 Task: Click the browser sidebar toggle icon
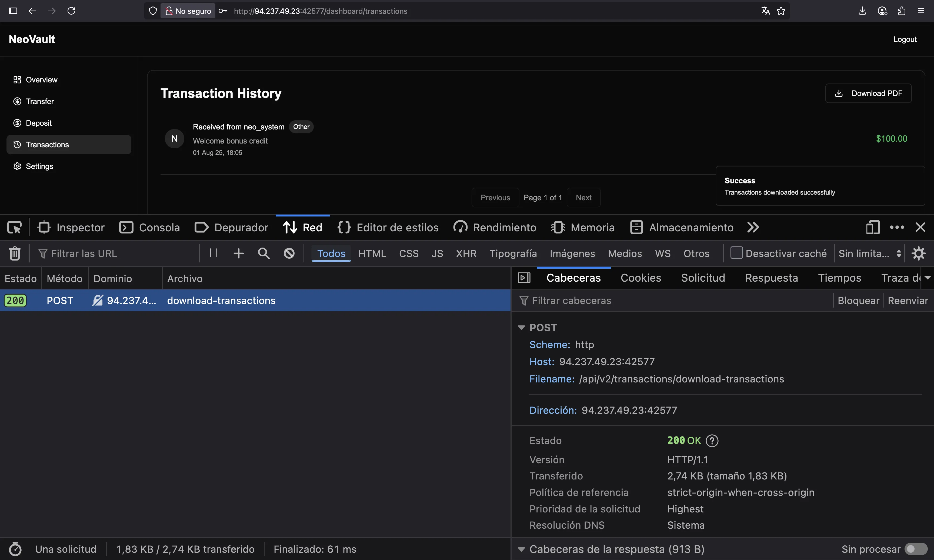pos(13,11)
